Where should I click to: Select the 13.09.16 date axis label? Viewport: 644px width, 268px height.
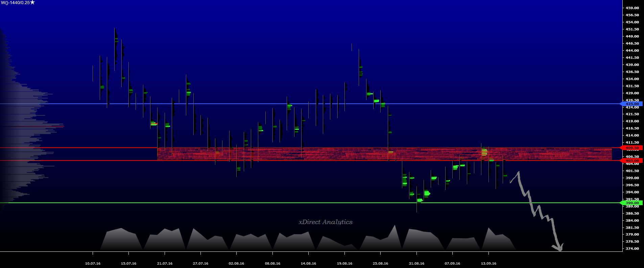pos(488,263)
